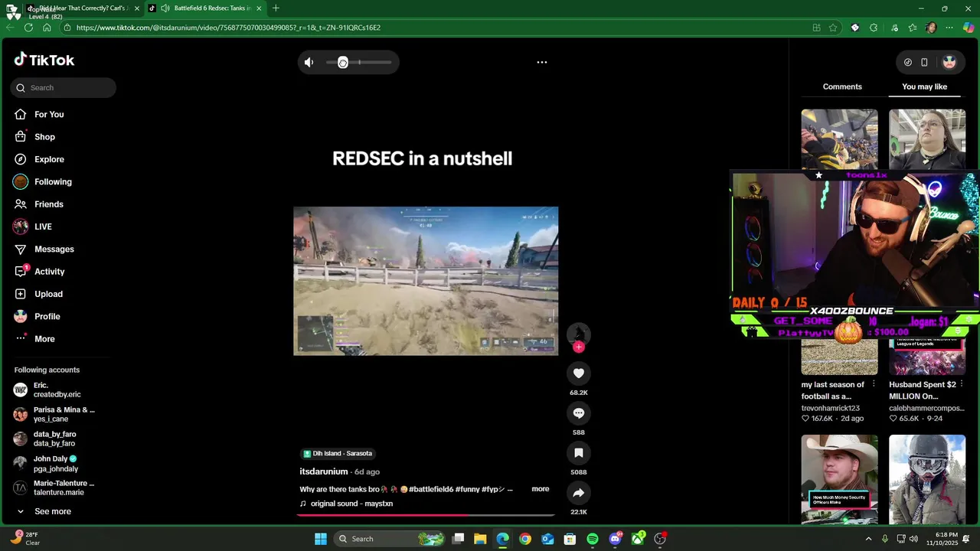Open the Following feed
This screenshot has height=551, width=980.
click(x=53, y=182)
